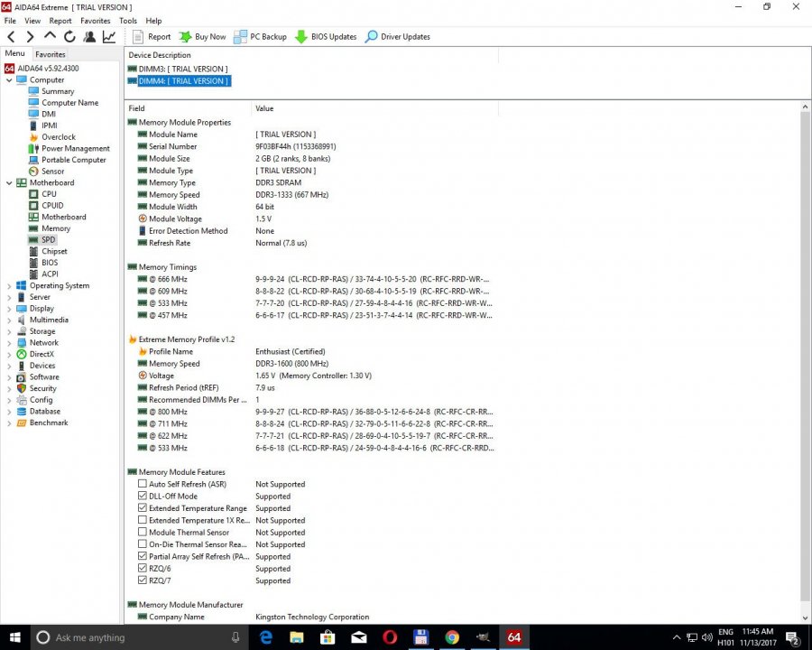
Task: Click the Cortana search box
Action: [139, 637]
